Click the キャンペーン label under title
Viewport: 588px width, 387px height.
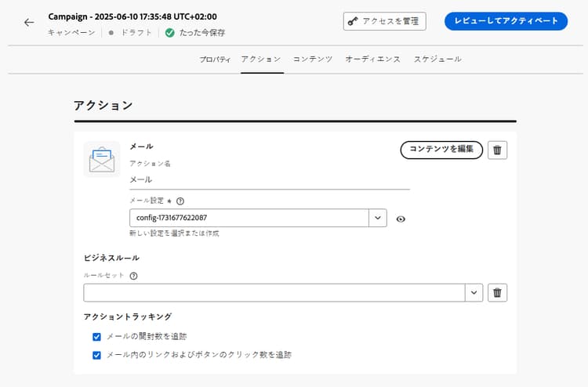[71, 33]
